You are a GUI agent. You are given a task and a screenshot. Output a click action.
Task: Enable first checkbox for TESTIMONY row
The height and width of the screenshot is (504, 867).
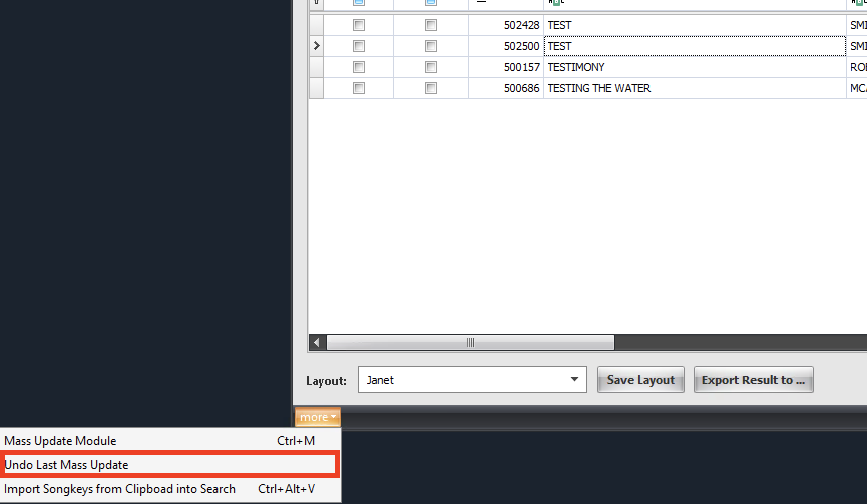(359, 67)
